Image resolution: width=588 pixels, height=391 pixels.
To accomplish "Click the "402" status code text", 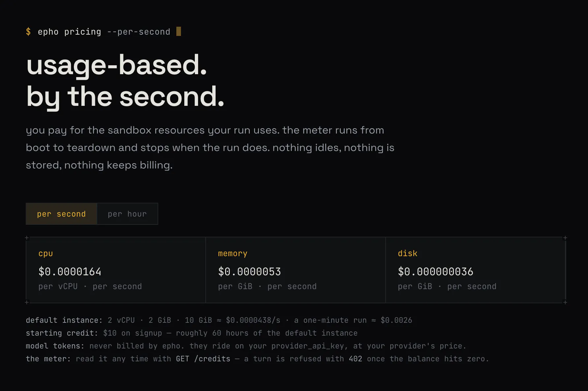I will [356, 359].
